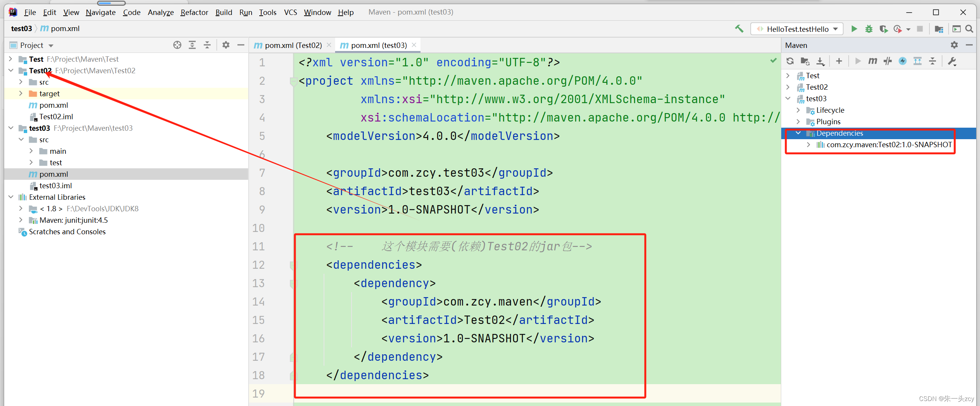Click the Build Project hammer icon

(739, 29)
